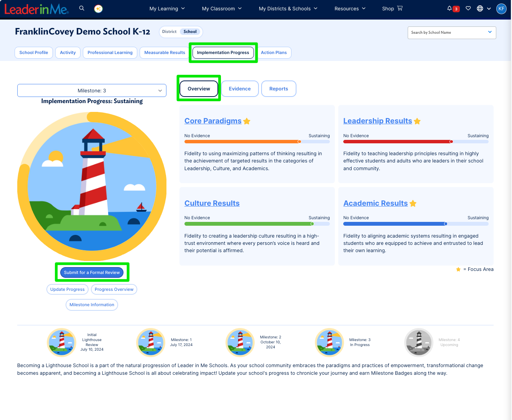Open the Academic Results link
The width and height of the screenshot is (512, 420).
tap(375, 203)
